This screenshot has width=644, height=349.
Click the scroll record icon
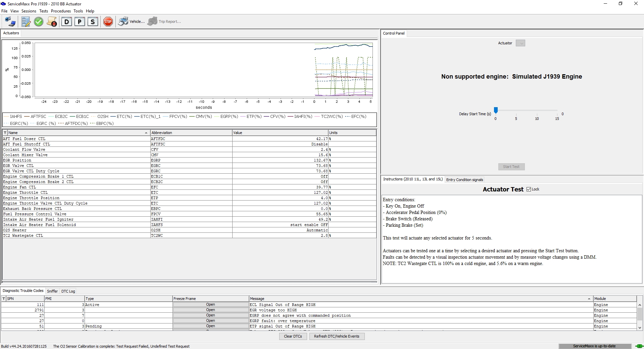(52, 22)
